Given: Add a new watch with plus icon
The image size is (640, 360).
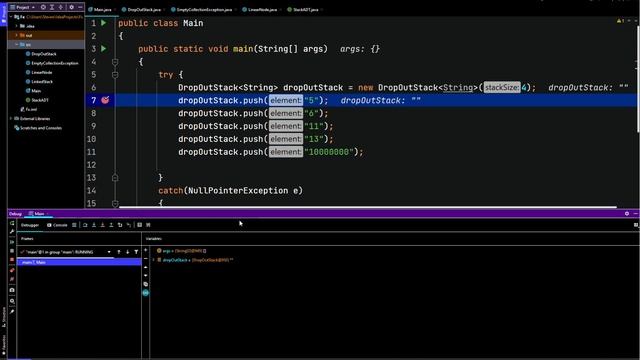Looking at the screenshot, I should (146, 250).
